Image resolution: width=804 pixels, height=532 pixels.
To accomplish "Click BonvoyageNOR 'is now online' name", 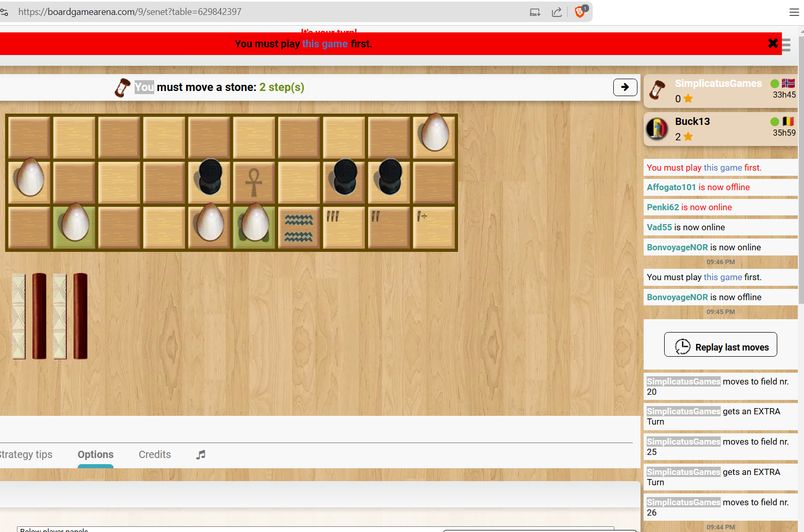I will [677, 247].
